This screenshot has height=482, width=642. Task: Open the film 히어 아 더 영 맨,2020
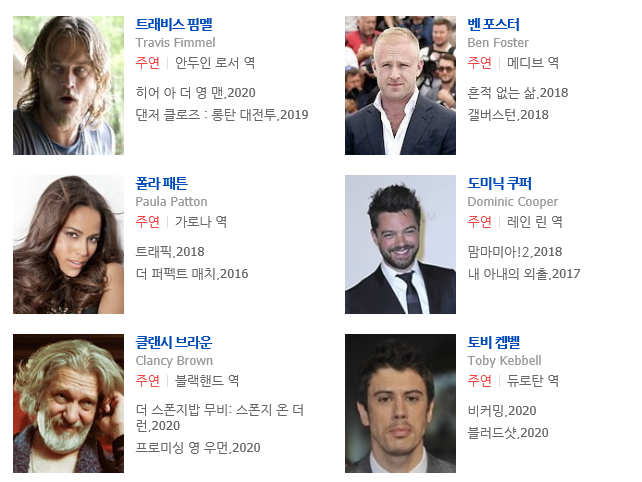coord(196,93)
